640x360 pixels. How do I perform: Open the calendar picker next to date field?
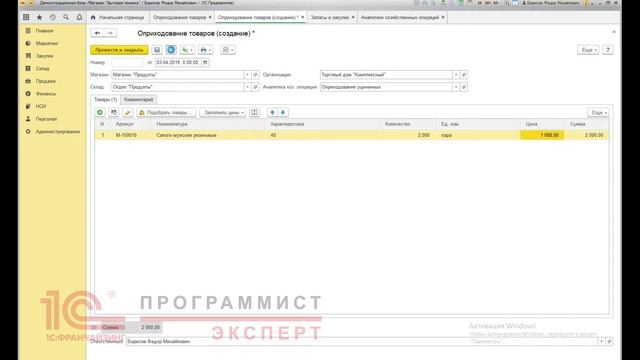click(x=205, y=62)
